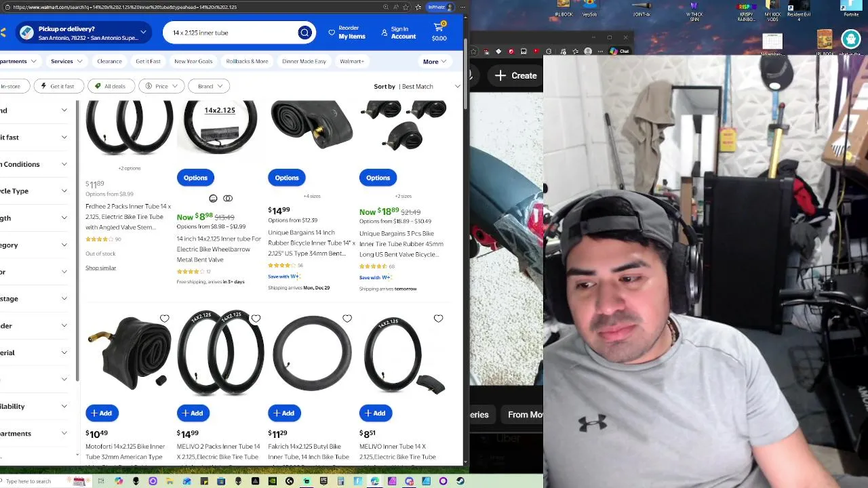Favorite the MELIVO 2 Packs tube via heart

point(256,319)
